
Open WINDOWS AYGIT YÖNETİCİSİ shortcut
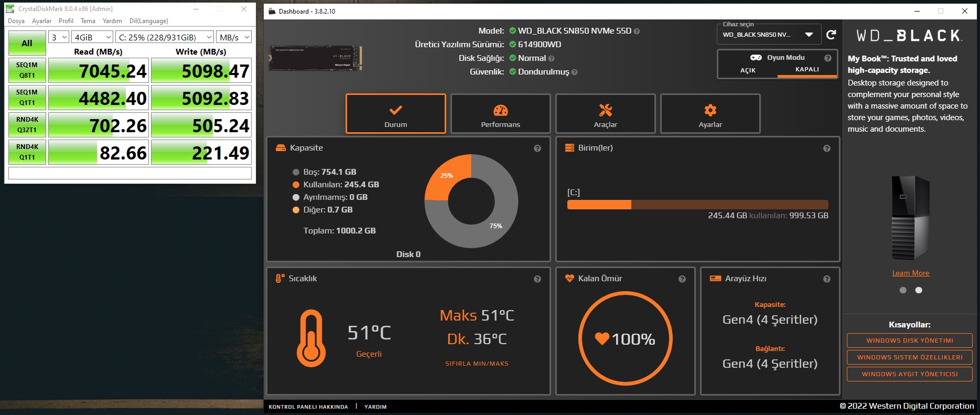coord(910,374)
